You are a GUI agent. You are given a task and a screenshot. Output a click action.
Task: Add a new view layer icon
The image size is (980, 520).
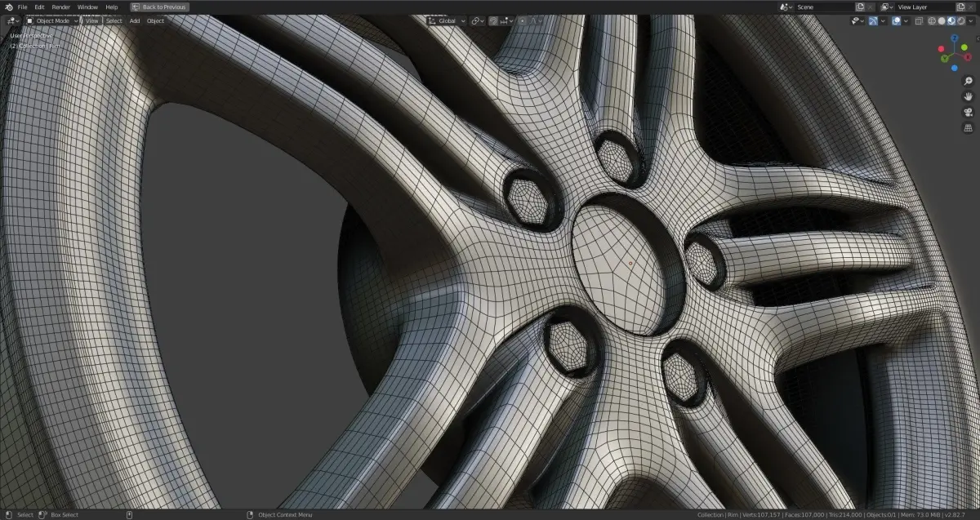click(x=960, y=7)
